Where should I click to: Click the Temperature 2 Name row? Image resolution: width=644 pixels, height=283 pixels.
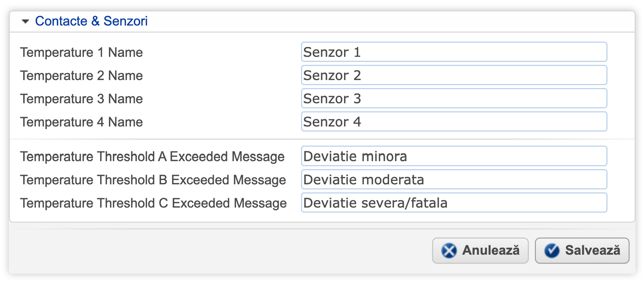(82, 76)
